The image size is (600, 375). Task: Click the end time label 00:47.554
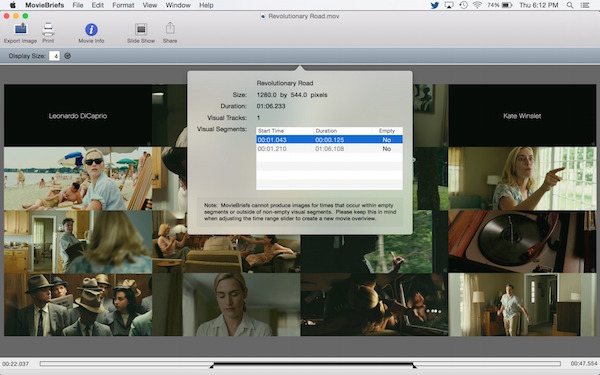pyautogui.click(x=584, y=364)
